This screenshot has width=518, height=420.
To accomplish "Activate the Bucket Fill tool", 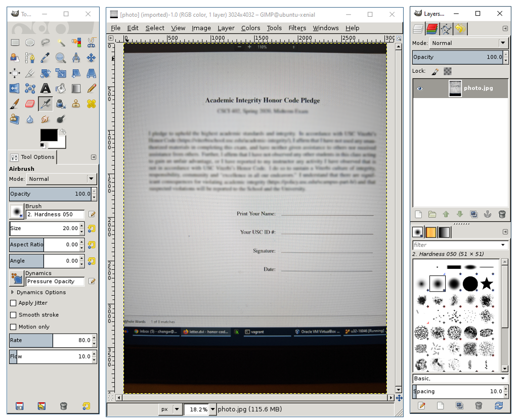I will pyautogui.click(x=61, y=88).
